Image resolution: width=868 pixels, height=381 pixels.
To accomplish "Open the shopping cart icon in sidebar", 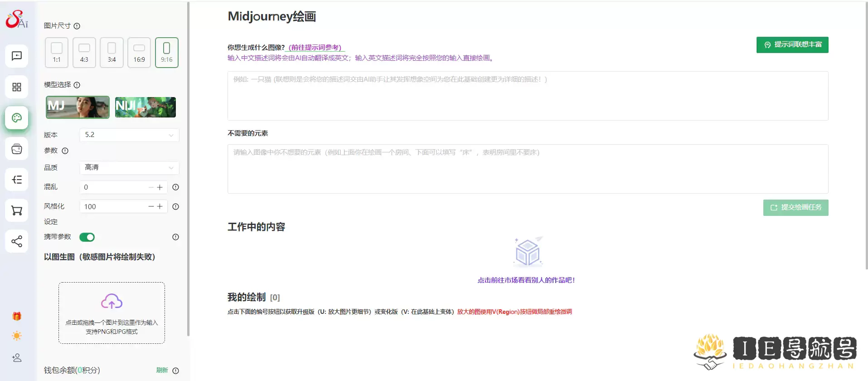I will (x=17, y=210).
